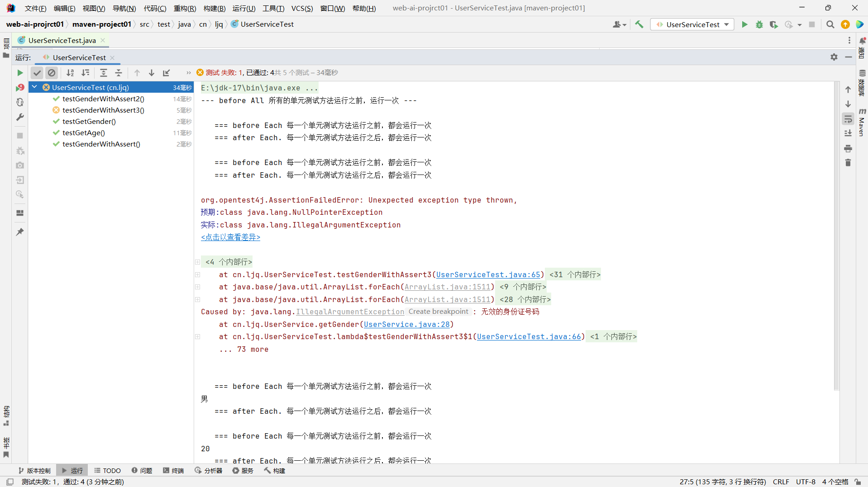Click the src breadcrumb in navigation bar
Image resolution: width=868 pixels, height=487 pixels.
pyautogui.click(x=144, y=24)
